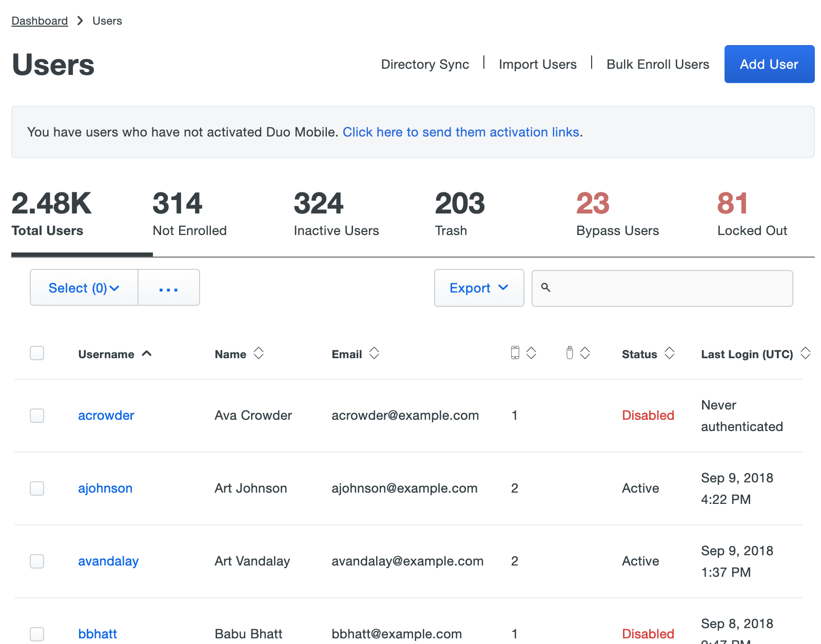The image size is (821, 644).
Task: Sort table by Name column arrows
Action: click(259, 353)
